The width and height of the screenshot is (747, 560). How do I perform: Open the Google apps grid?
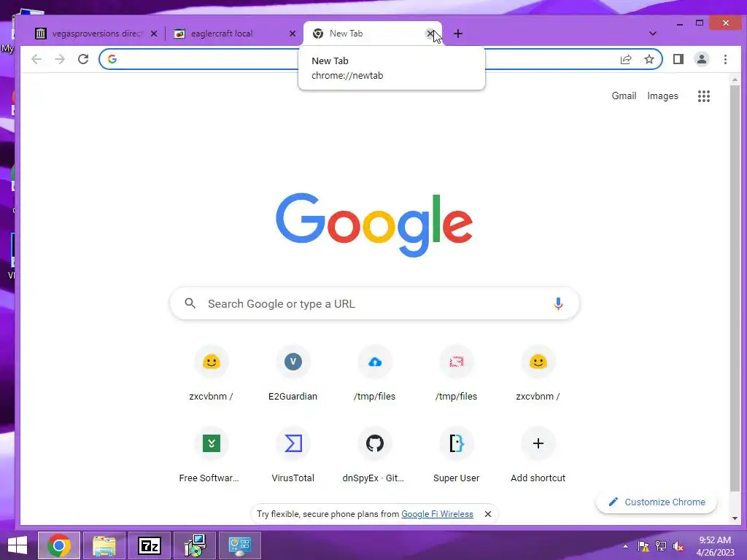(x=704, y=96)
